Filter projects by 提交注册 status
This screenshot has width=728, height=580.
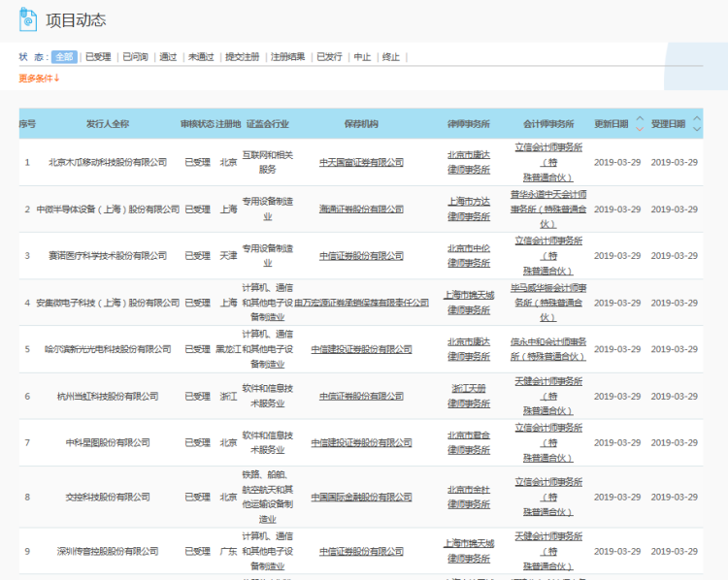point(243,57)
